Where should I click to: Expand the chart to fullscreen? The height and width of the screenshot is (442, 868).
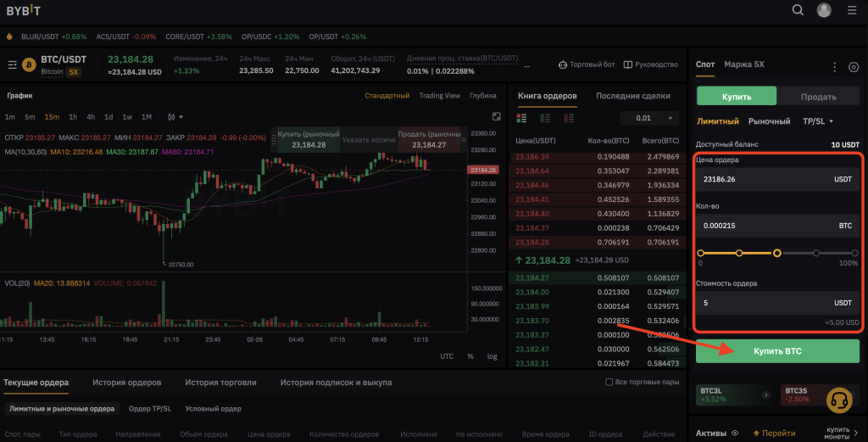[x=497, y=116]
